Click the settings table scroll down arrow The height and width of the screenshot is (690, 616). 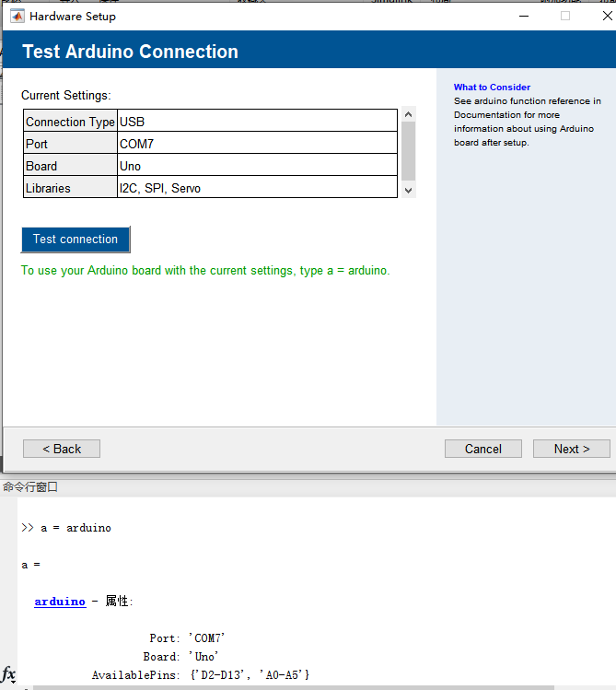click(x=408, y=191)
